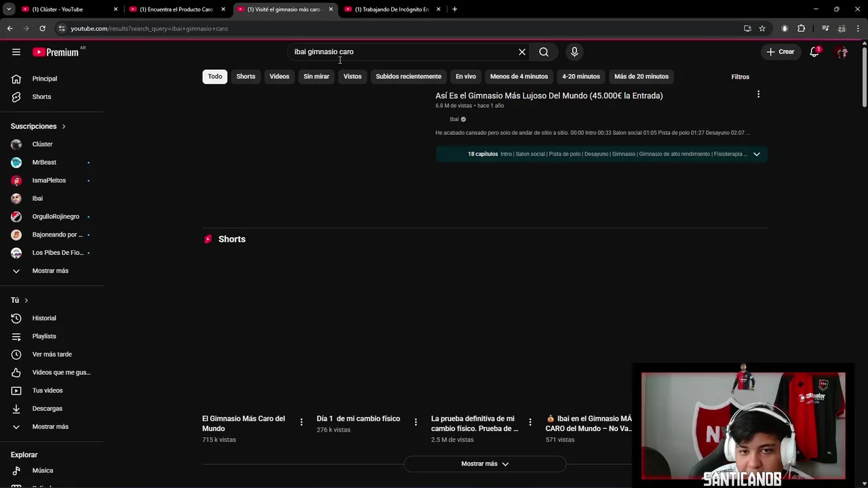Screen dimensions: 868x488
Task: Clear the search box with X
Action: coord(522,52)
